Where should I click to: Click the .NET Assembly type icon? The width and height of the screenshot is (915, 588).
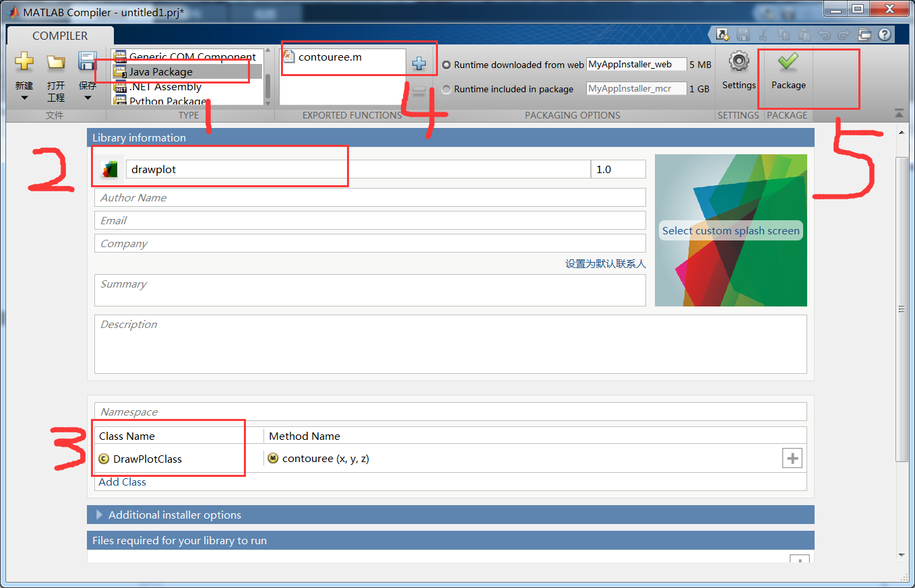click(121, 86)
